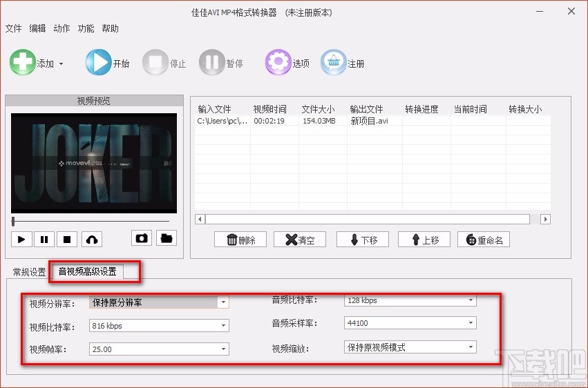Click the grey Stop (停止) toolbar icon
The image size is (588, 388).
(x=155, y=62)
